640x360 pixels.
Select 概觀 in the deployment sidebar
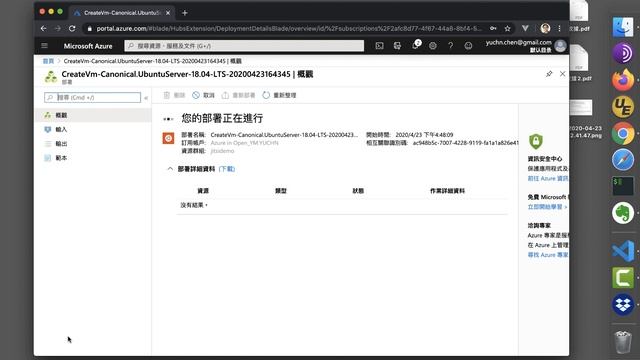(x=93, y=115)
